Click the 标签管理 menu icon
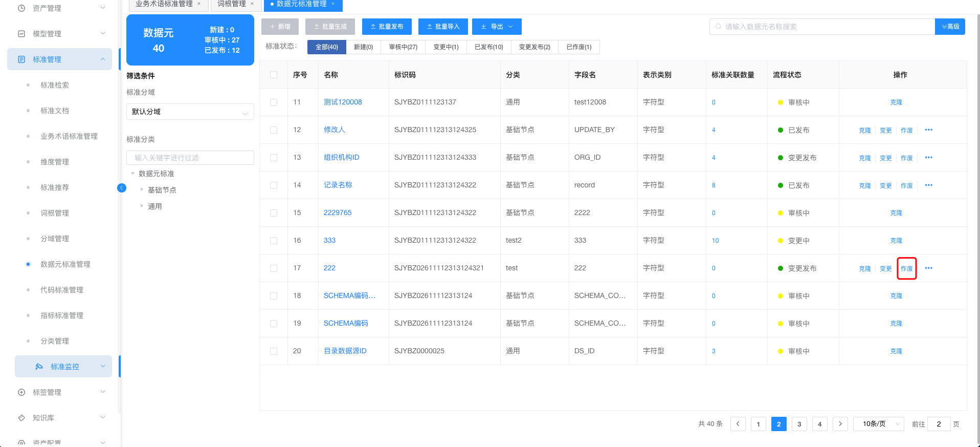Viewport: 980px width, 447px height. tap(21, 392)
